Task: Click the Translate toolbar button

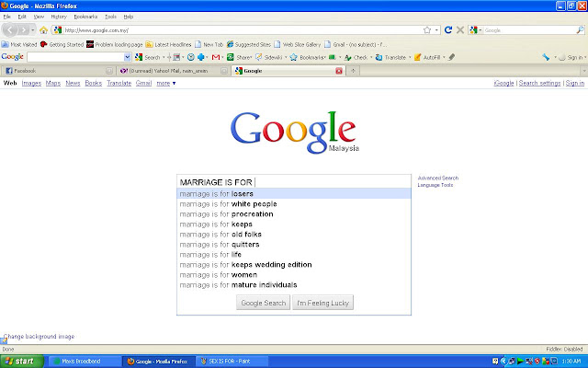Action: point(391,57)
